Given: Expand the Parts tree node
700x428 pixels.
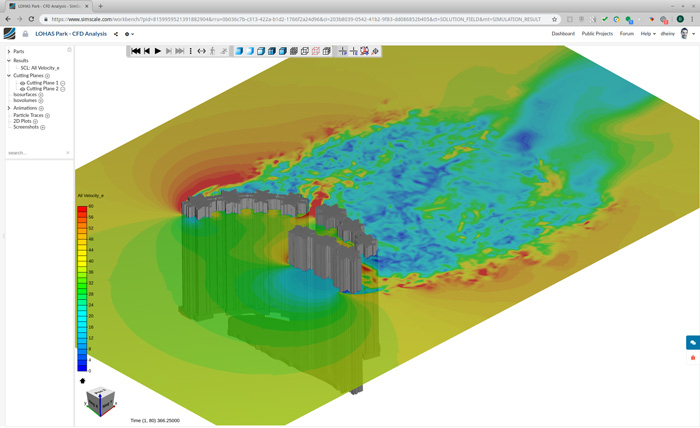Looking at the screenshot, I should click(x=9, y=52).
